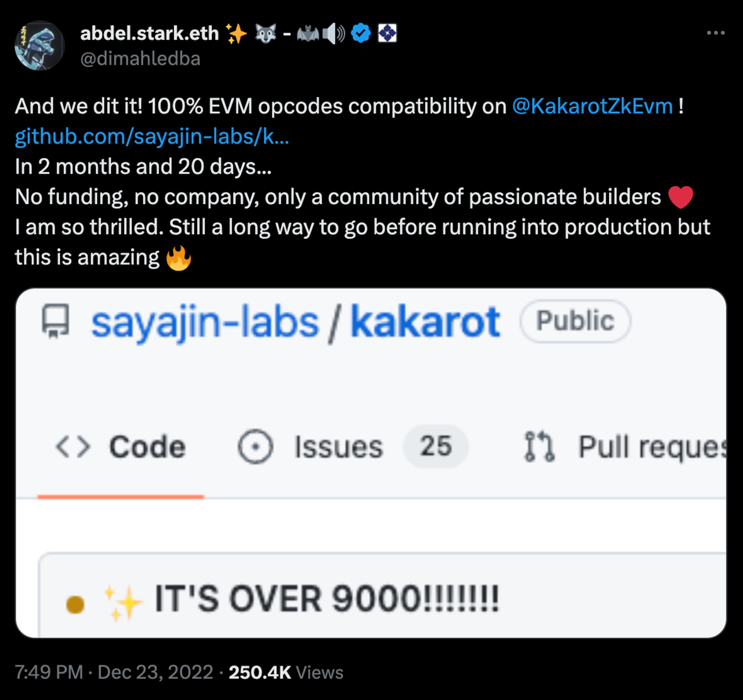Image resolution: width=743 pixels, height=700 pixels.
Task: Open the three-dot more options menu
Action: point(715,33)
